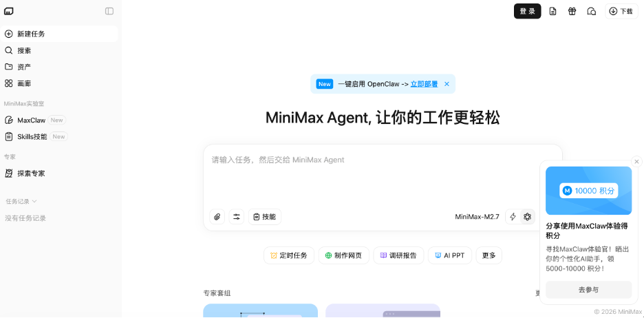Open the 搜索 search item
The image size is (644, 318).
[x=59, y=50]
